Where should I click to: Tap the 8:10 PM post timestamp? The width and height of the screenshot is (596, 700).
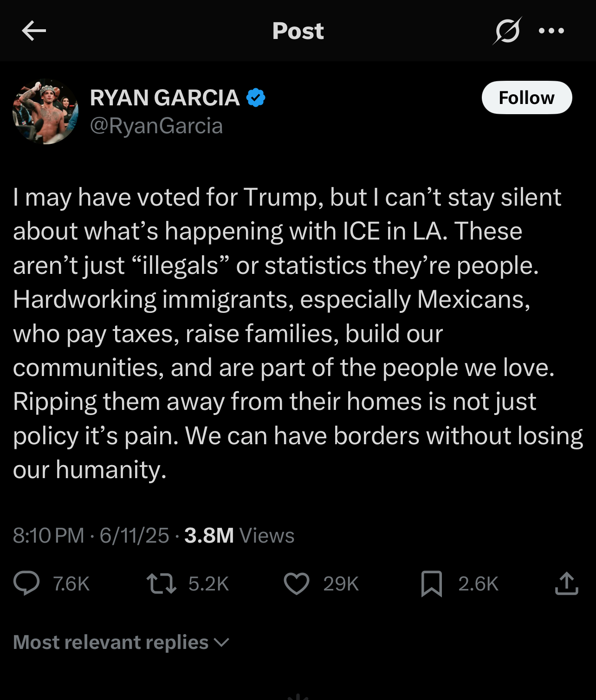[x=48, y=536]
